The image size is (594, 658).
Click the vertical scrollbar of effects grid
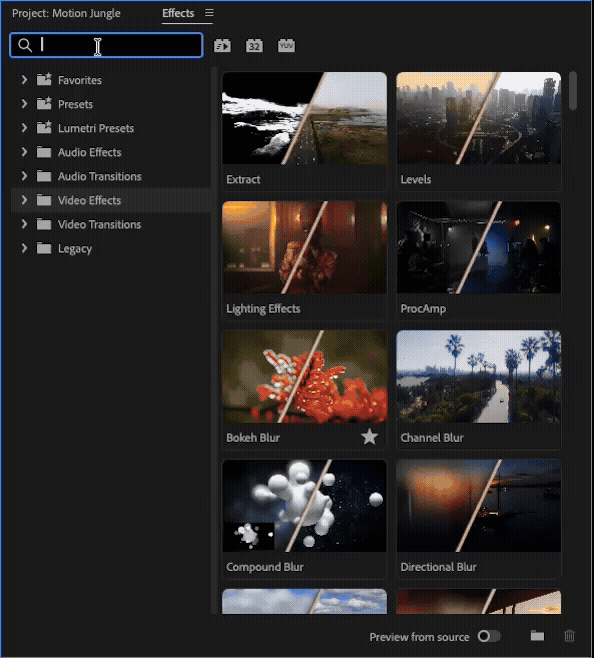click(573, 91)
